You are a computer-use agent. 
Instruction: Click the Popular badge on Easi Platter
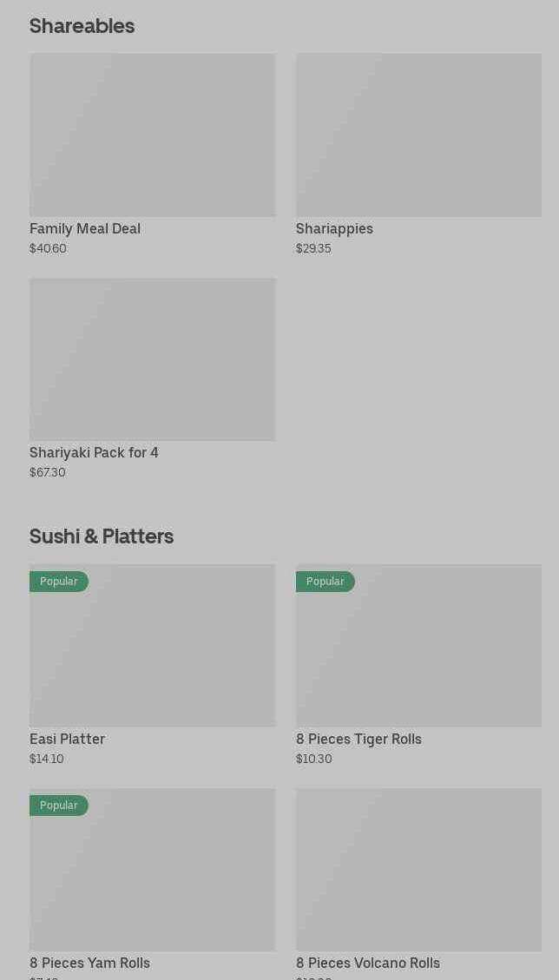point(58,582)
